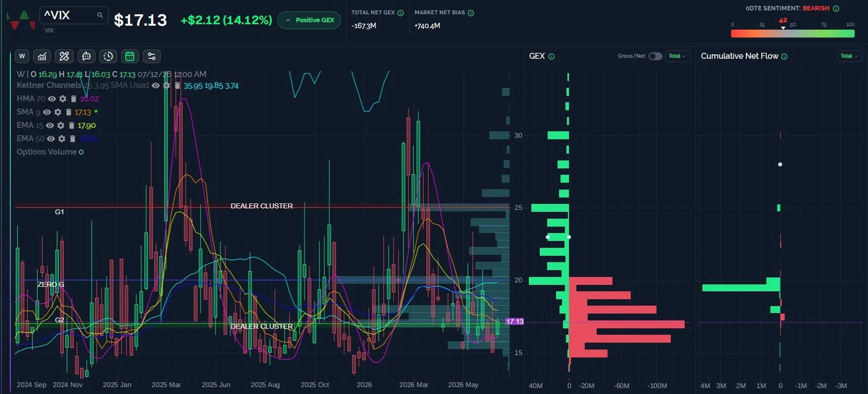Select the drawing tools icon
868x394 pixels.
(64, 56)
